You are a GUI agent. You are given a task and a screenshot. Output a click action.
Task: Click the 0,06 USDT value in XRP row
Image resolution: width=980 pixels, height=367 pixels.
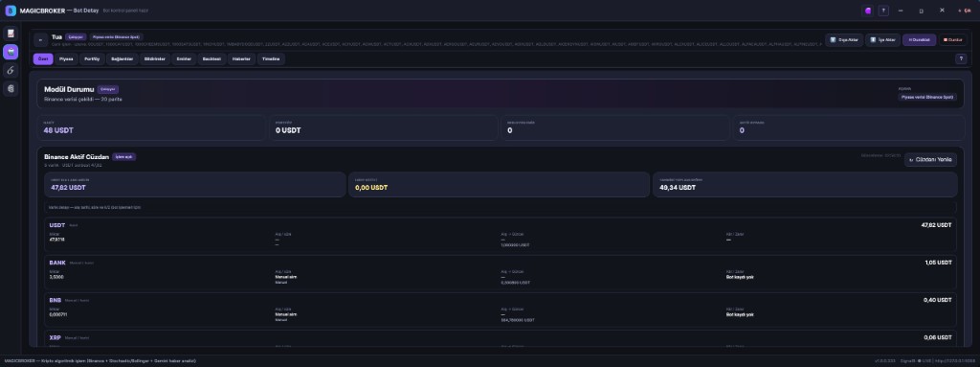pos(938,337)
